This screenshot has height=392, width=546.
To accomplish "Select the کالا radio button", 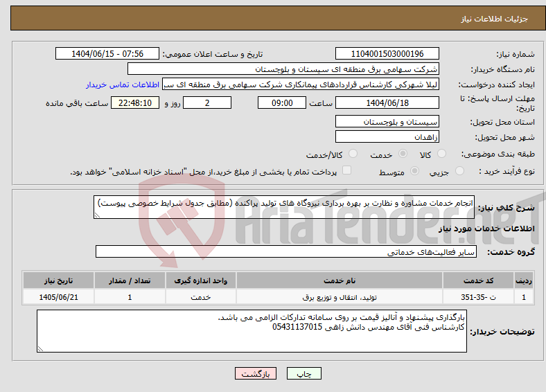I will pyautogui.click(x=441, y=154).
